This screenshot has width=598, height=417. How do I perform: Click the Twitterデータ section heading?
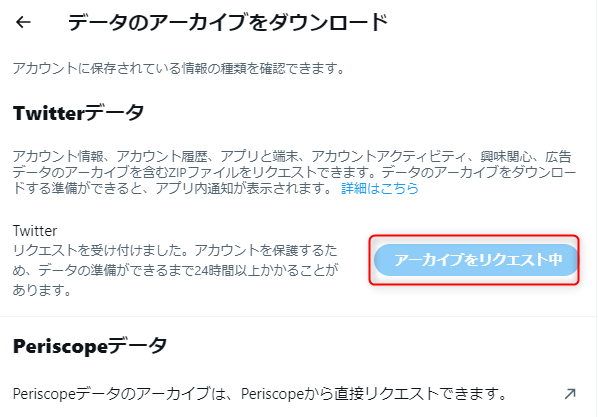[x=79, y=113]
